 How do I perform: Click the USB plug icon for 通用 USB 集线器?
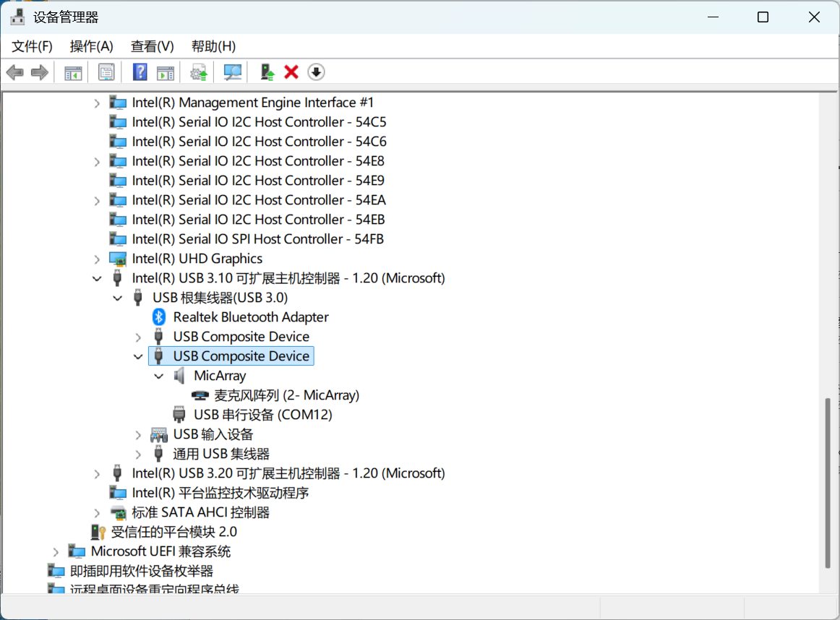158,454
